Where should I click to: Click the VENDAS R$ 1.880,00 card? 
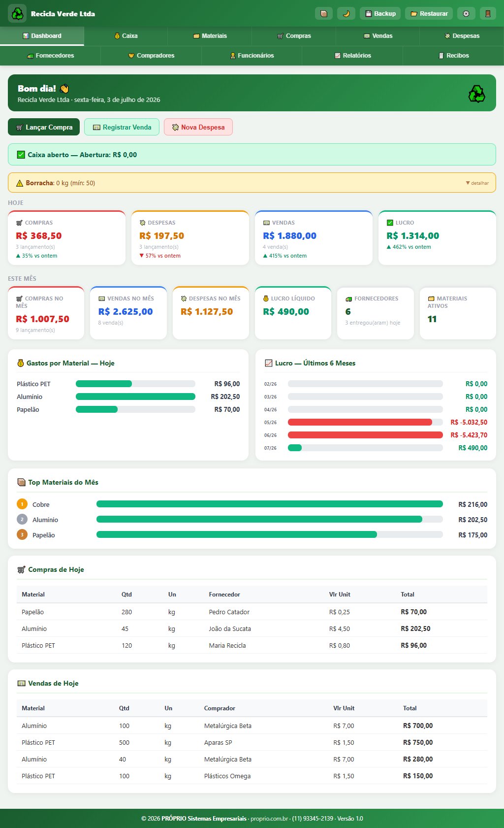click(x=314, y=238)
